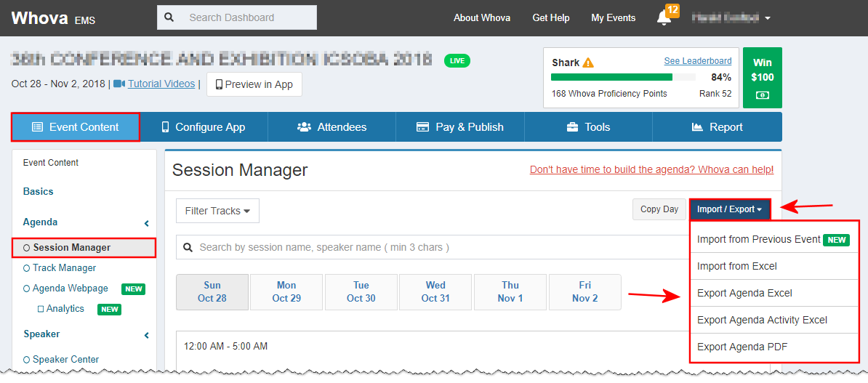Click the Preview in App button
The width and height of the screenshot is (868, 383).
click(x=254, y=84)
